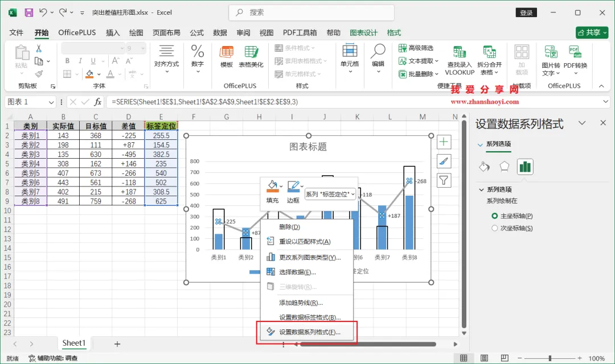Select 主坐标轴 primary axis radio button
Screen dimensions: 615x364
495,216
